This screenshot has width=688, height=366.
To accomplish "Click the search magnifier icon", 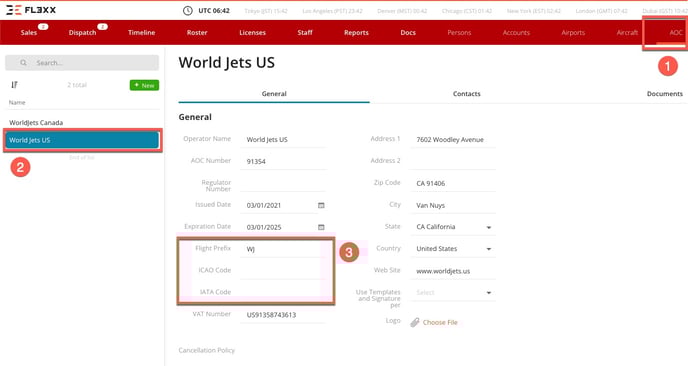I will [x=23, y=63].
